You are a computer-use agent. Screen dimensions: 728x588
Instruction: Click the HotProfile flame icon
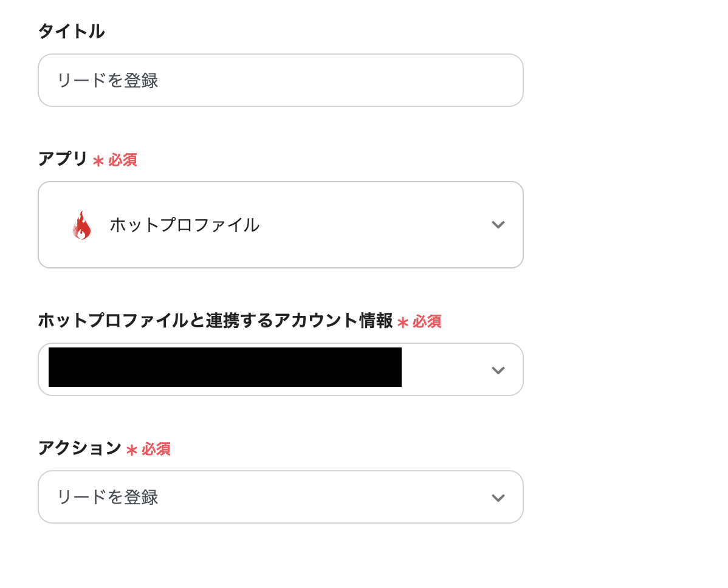pos(81,225)
